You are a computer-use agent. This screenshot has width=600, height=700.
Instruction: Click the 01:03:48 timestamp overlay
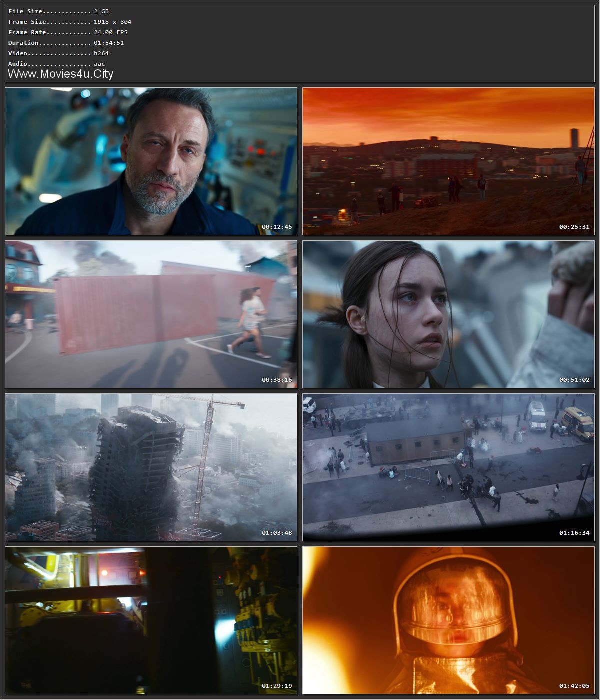277,533
